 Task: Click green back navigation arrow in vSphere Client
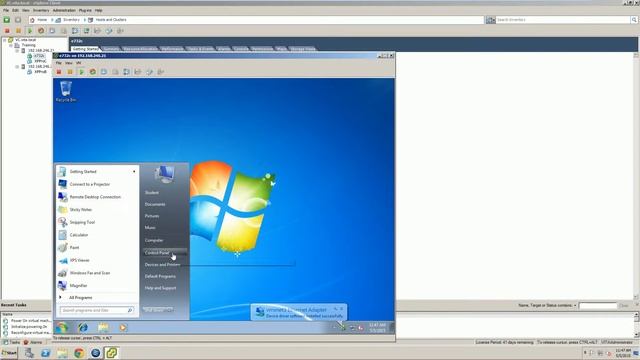(7, 20)
